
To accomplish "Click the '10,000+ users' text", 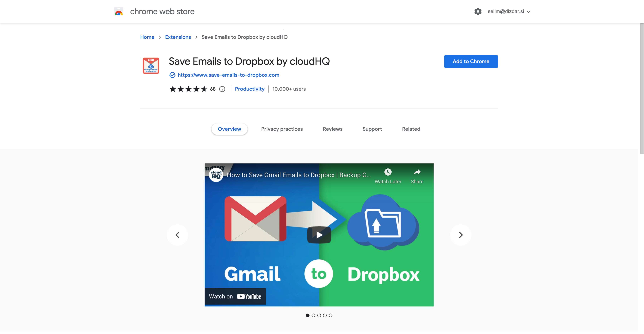I will 289,89.
